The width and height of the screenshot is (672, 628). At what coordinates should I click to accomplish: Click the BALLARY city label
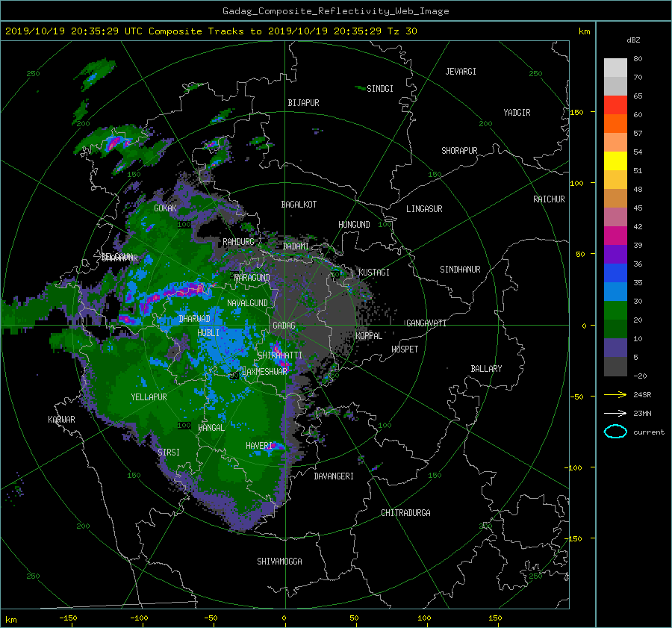pos(486,369)
